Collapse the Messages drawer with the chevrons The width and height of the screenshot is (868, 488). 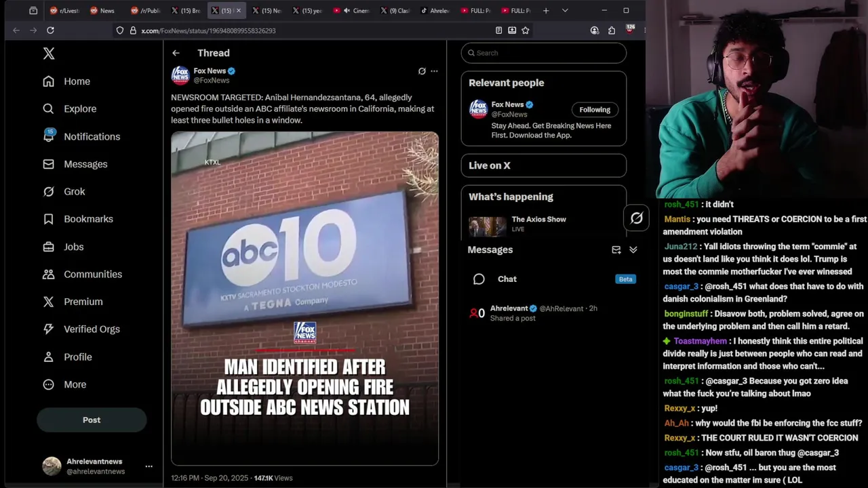click(x=633, y=249)
